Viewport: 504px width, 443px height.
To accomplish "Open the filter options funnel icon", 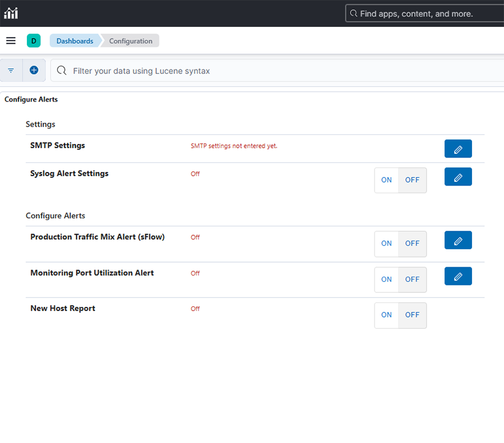I will tap(10, 70).
